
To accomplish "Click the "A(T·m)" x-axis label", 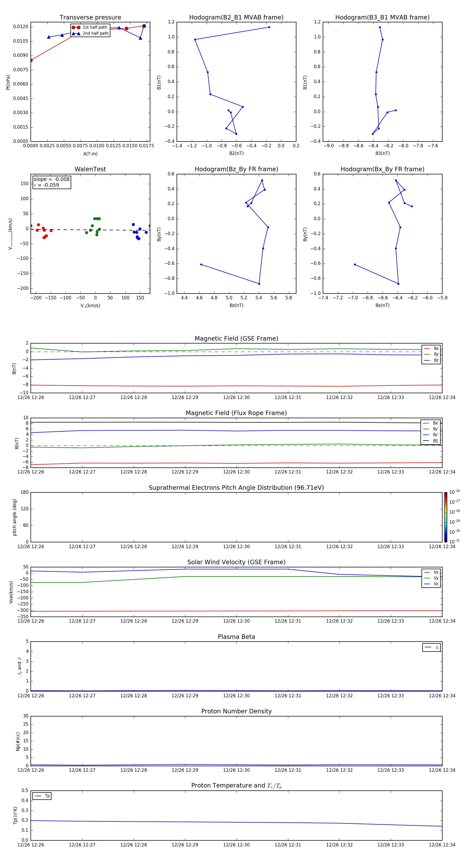I will (90, 154).
